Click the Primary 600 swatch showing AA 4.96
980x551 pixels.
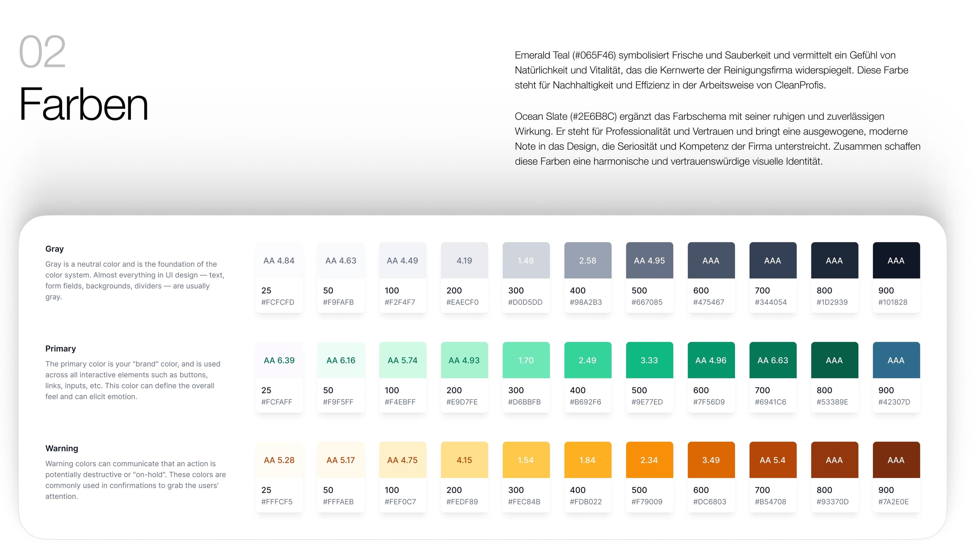point(711,360)
